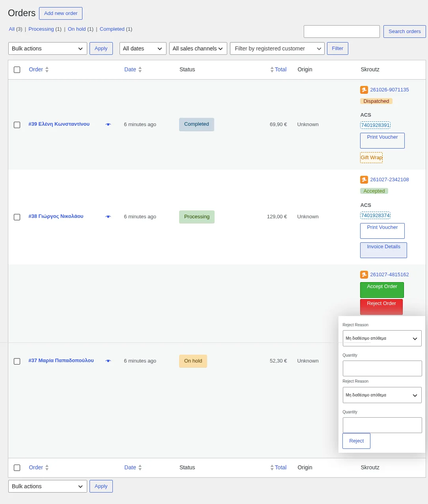428x504 pixels.
Task: Open Skroutz order 261027-4815162 link
Action: (389, 275)
